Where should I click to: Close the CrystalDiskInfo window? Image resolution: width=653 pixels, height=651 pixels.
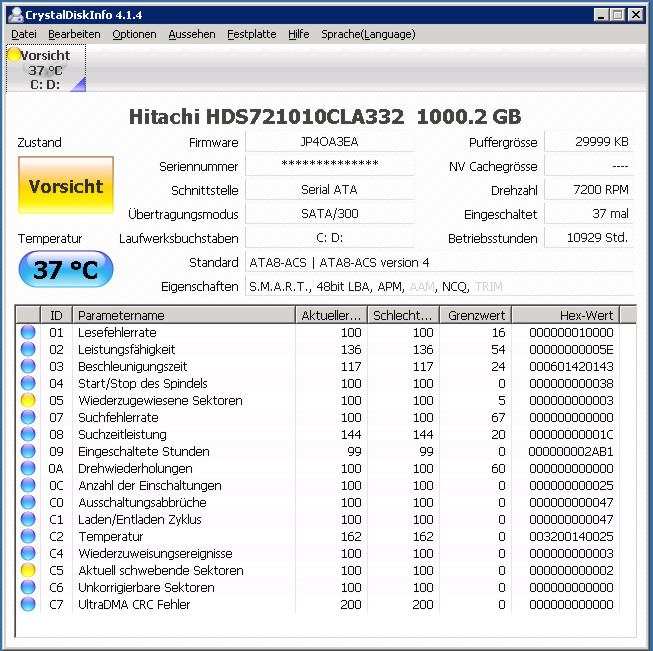pyautogui.click(x=636, y=15)
